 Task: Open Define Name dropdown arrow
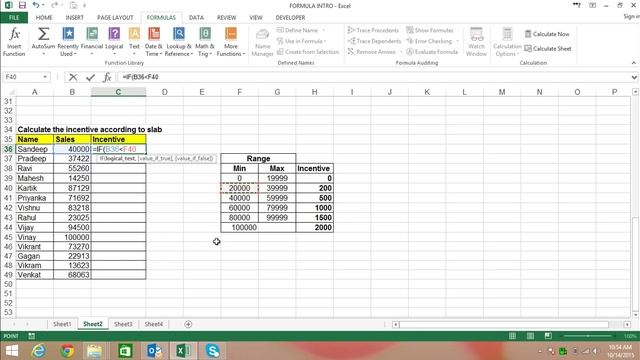(324, 30)
